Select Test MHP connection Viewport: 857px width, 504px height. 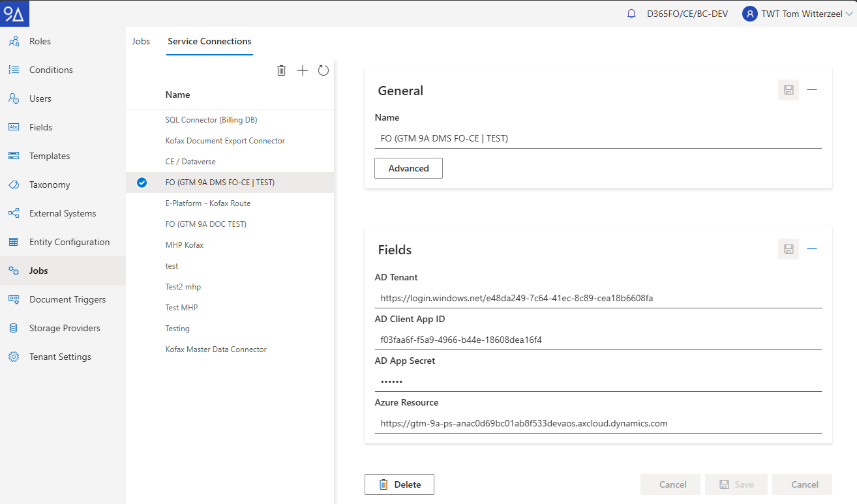point(230,308)
